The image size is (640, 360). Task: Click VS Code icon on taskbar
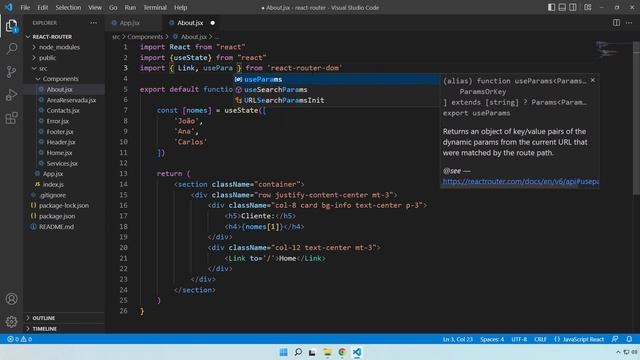pyautogui.click(x=357, y=352)
